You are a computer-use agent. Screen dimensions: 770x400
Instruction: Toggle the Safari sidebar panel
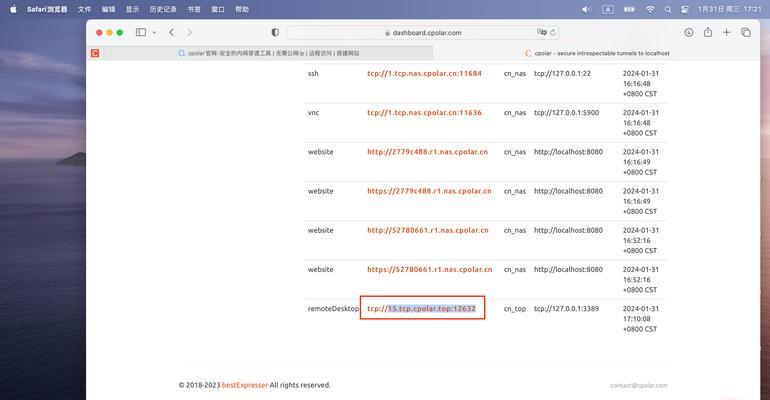(x=140, y=32)
